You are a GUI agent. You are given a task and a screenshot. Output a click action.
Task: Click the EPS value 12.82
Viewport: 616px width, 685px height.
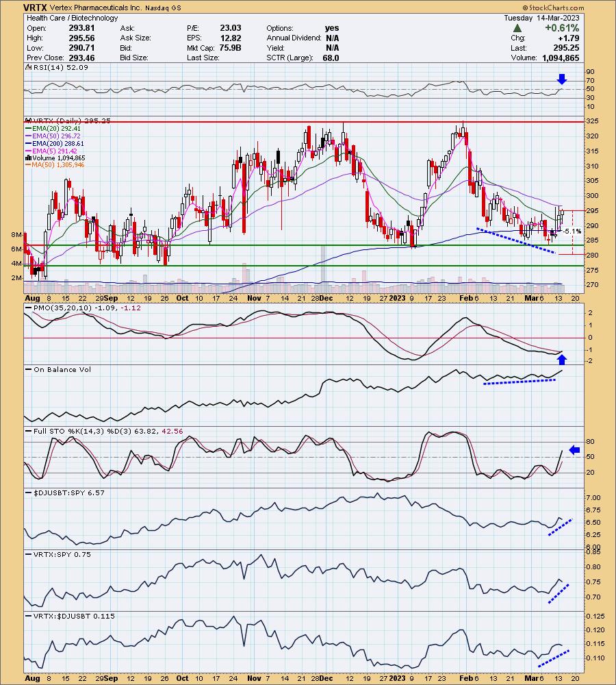231,38
